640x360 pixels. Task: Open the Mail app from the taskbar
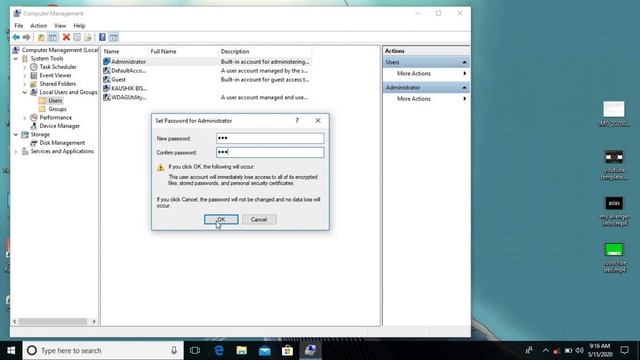[x=265, y=351]
